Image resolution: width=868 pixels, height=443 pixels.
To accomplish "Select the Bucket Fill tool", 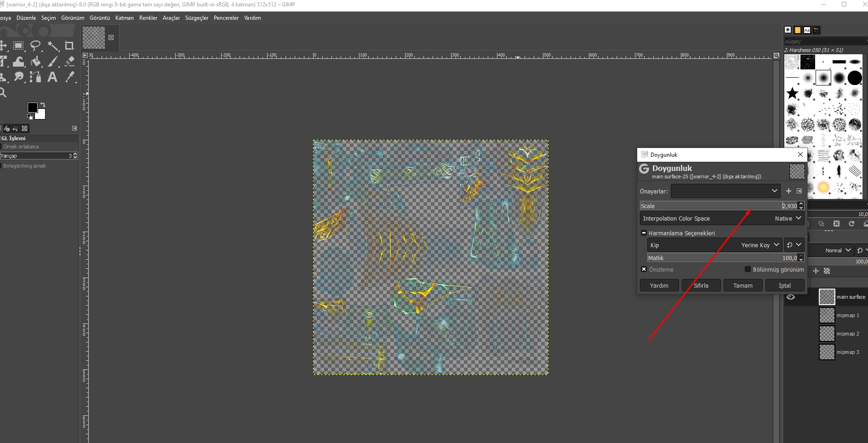I will pyautogui.click(x=35, y=61).
